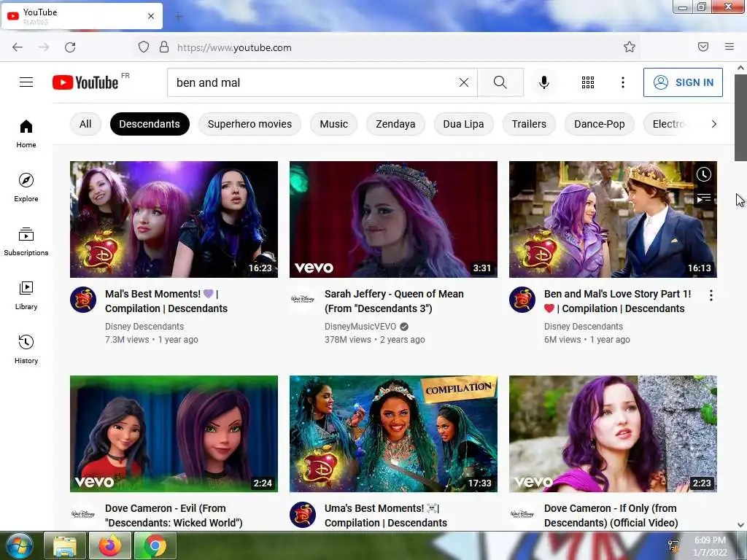747x560 pixels.
Task: Click the SIGN IN button
Action: (x=683, y=82)
